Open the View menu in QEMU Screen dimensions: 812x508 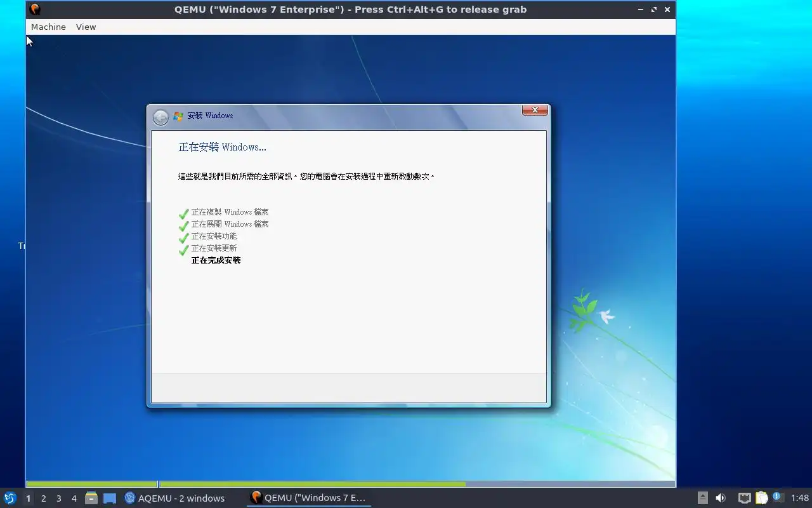coord(86,27)
